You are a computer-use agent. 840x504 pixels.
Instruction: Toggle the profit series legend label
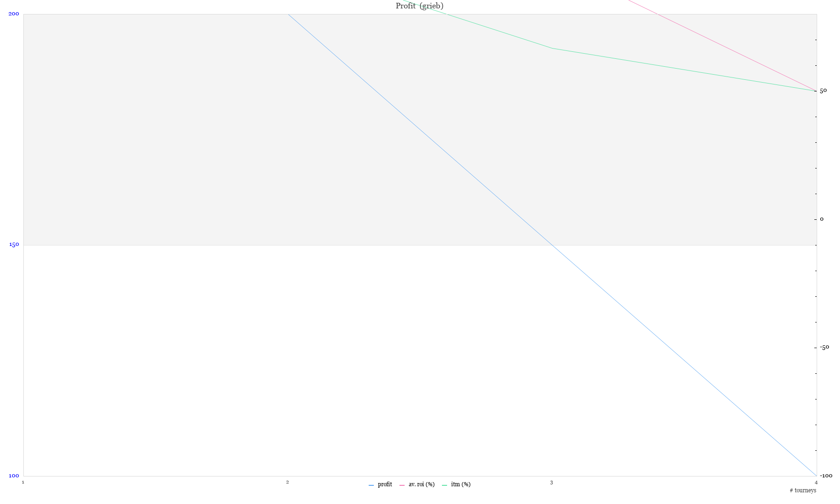click(x=385, y=484)
